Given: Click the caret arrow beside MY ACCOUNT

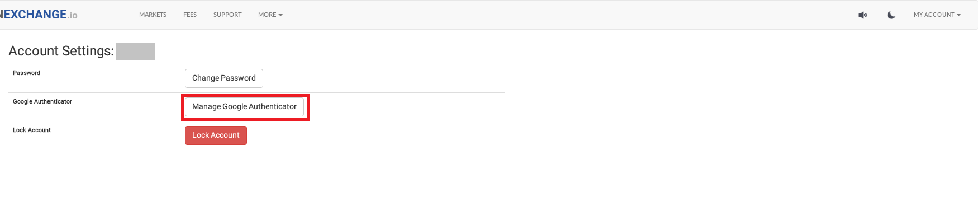Looking at the screenshot, I should click(959, 15).
